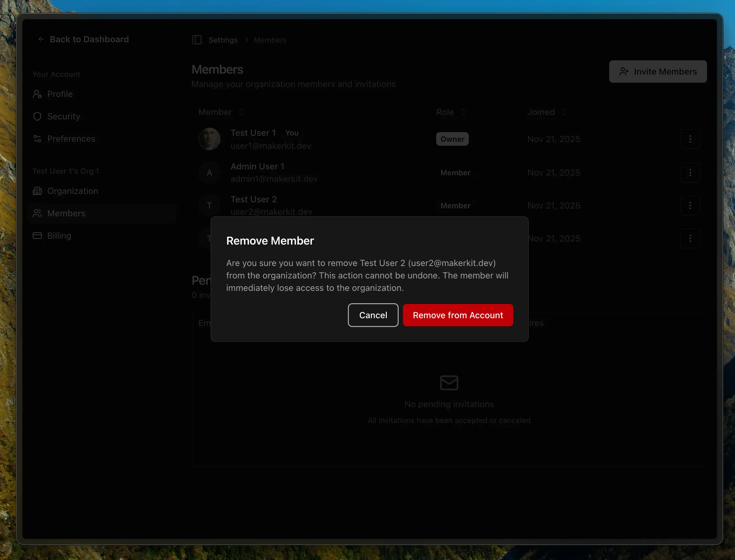Image resolution: width=735 pixels, height=560 pixels.
Task: Sort by Role column arrows
Action: (x=463, y=112)
